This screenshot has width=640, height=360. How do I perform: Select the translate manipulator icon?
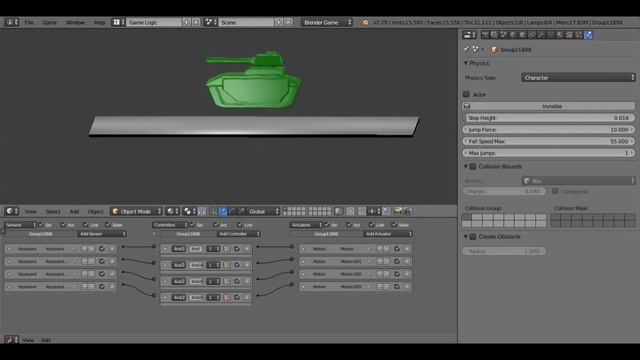pyautogui.click(x=223, y=211)
